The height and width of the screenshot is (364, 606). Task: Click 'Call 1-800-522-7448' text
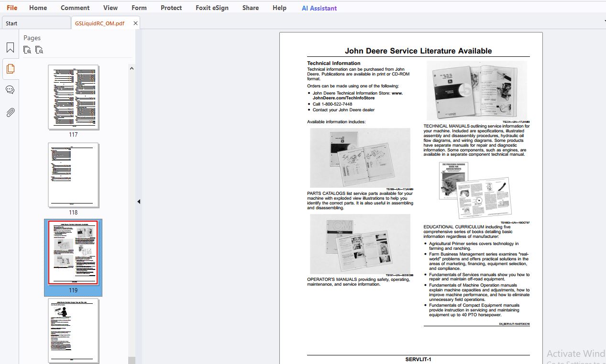pyautogui.click(x=332, y=104)
